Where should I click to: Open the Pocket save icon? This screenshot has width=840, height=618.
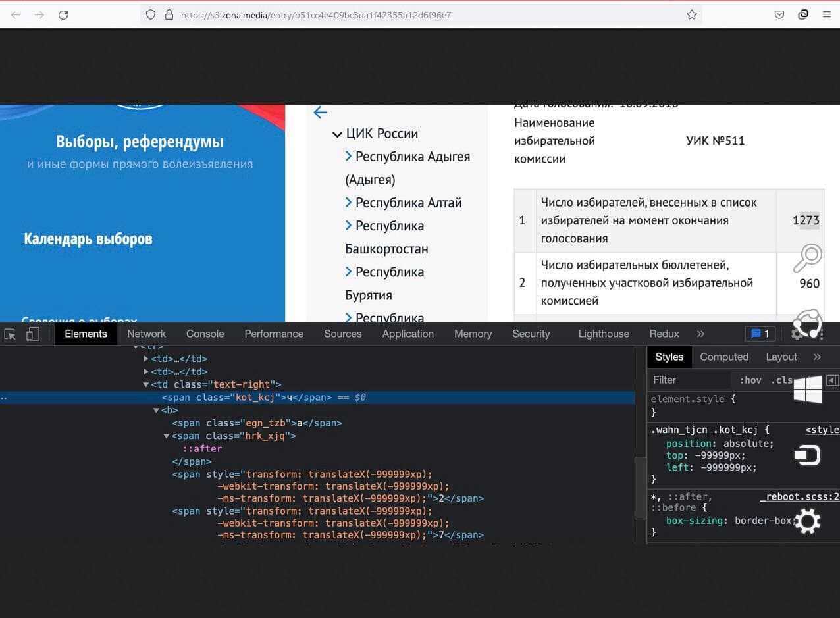tap(779, 14)
